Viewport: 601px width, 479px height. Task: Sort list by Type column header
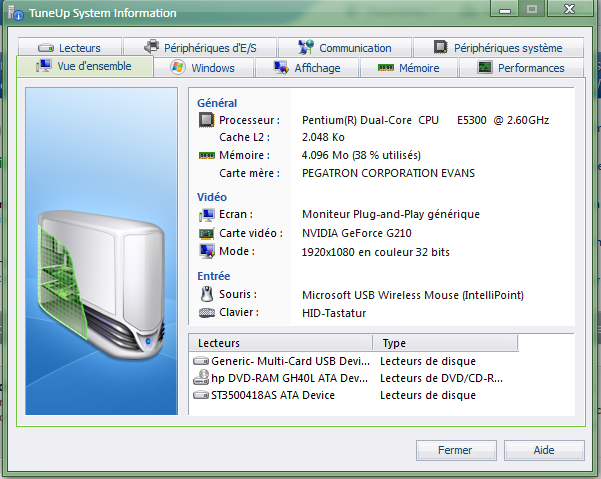coord(445,343)
